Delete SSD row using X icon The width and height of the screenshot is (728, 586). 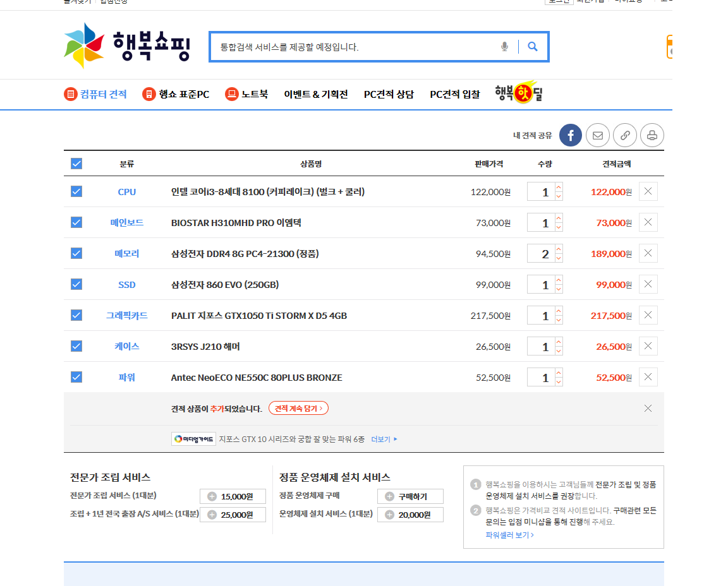pos(648,284)
